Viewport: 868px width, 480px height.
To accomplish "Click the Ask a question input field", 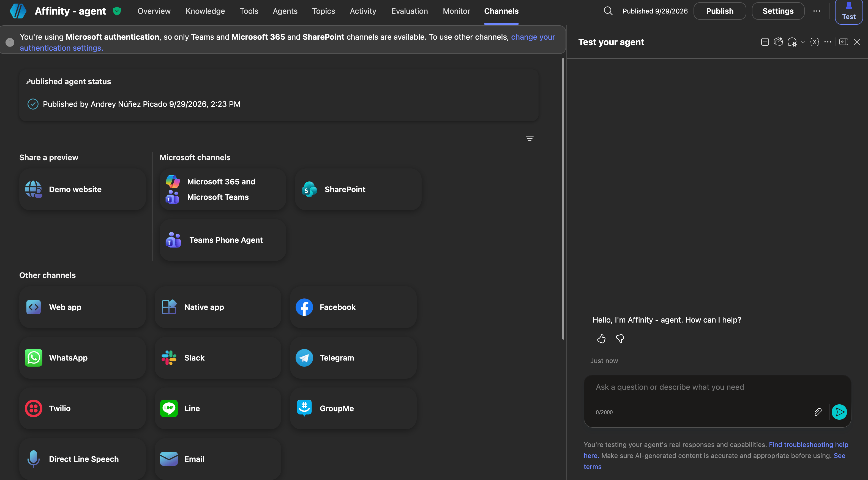I will (x=717, y=387).
